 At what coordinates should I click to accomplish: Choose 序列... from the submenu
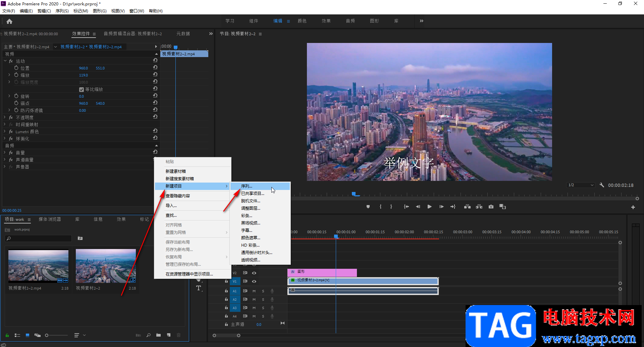coord(247,186)
